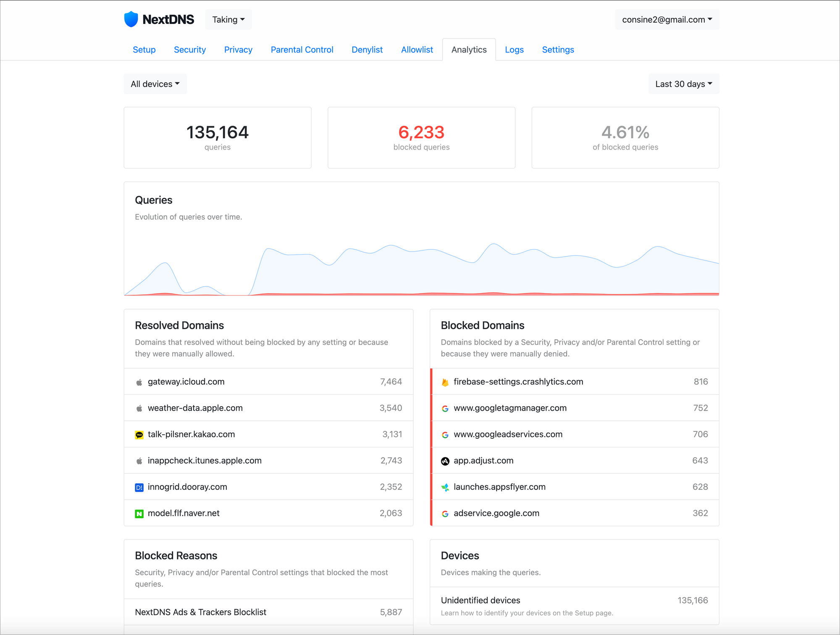Click innogrid.dooray.com domain name
Screen dimensions: 840x635
click(187, 487)
